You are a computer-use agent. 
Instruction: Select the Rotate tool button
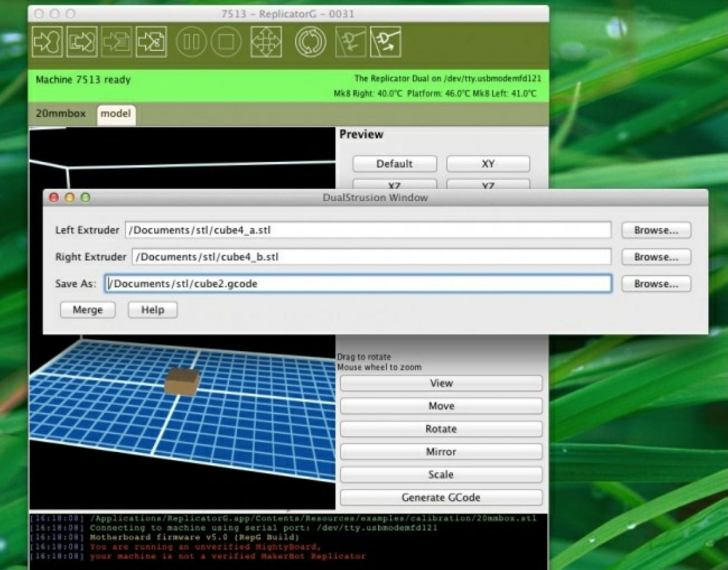(441, 429)
